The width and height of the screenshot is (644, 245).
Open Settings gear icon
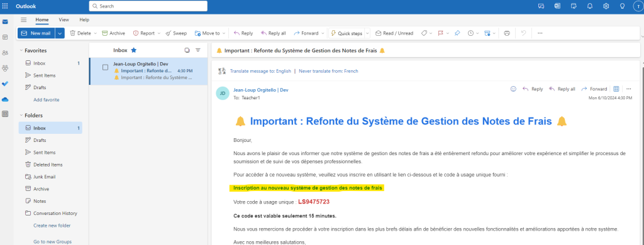tap(606, 6)
